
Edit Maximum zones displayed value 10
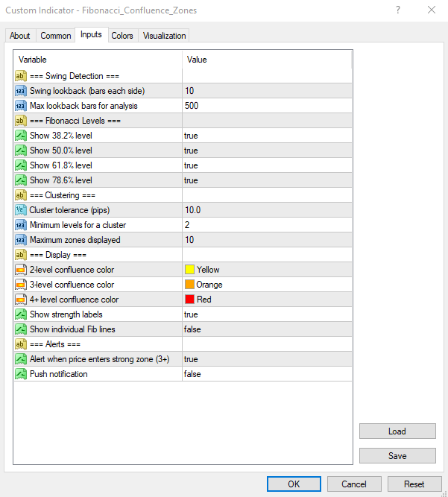point(267,240)
